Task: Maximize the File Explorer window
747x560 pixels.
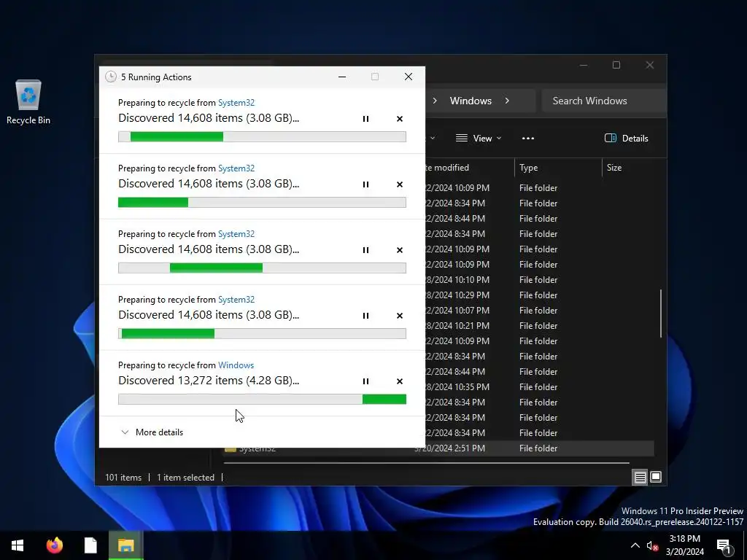Action: (616, 65)
